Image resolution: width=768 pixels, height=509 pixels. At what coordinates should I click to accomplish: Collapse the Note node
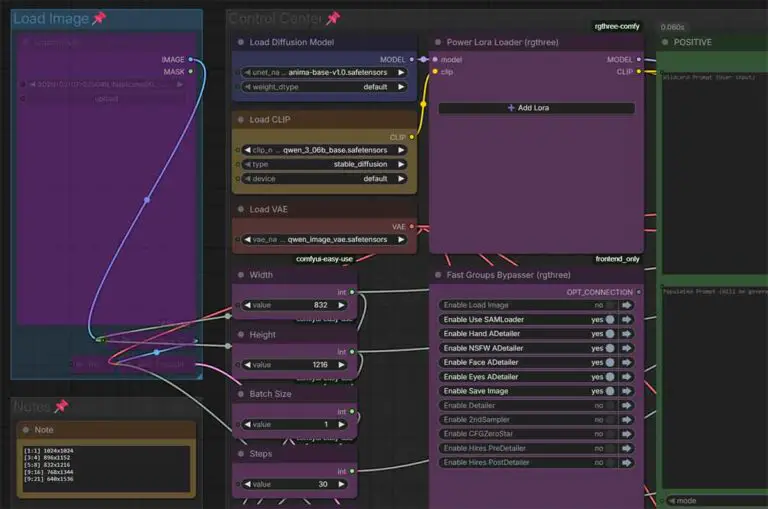(x=26, y=430)
